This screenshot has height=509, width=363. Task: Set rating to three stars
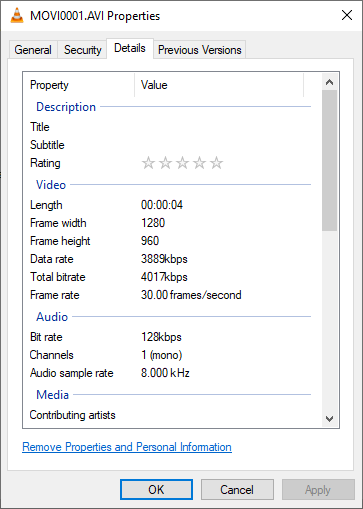coord(182,163)
